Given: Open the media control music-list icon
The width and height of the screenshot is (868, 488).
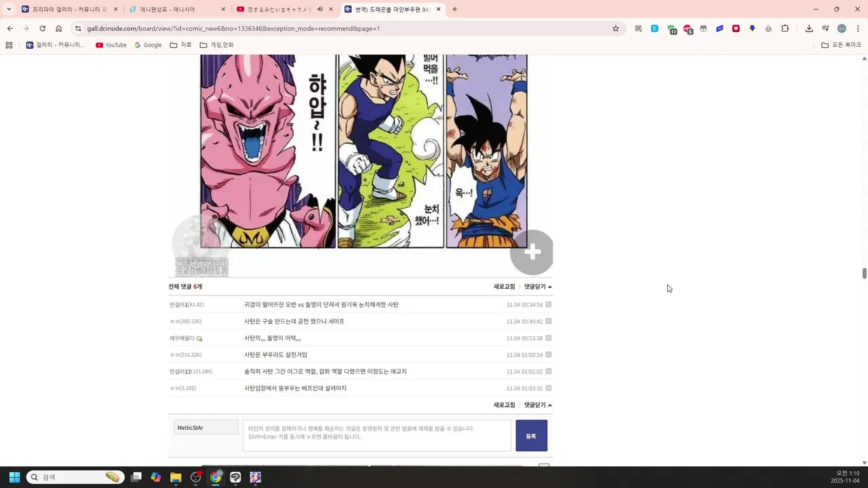Looking at the screenshot, I should click(825, 28).
